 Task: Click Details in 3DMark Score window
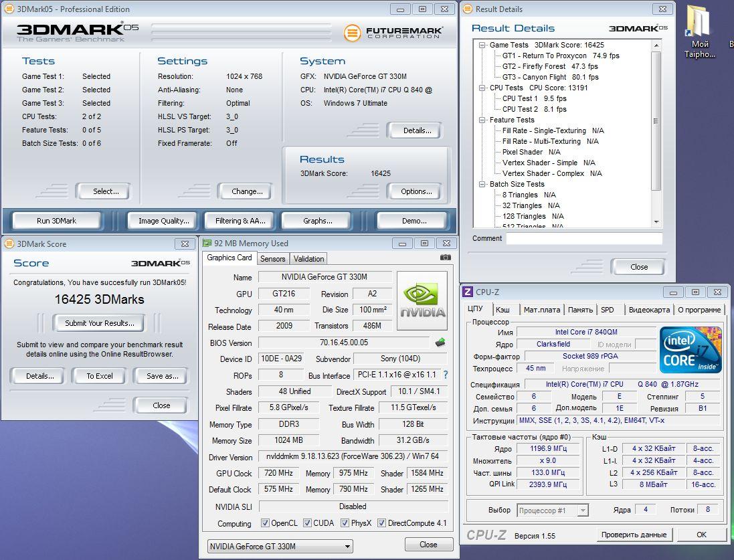(x=39, y=375)
